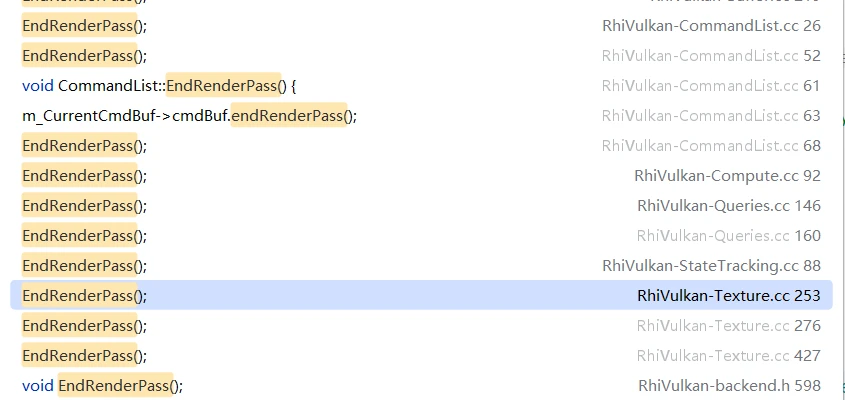Click the RhiVulkan-CommandList.cc 63 file label
The width and height of the screenshot is (845, 400).
tap(711, 115)
